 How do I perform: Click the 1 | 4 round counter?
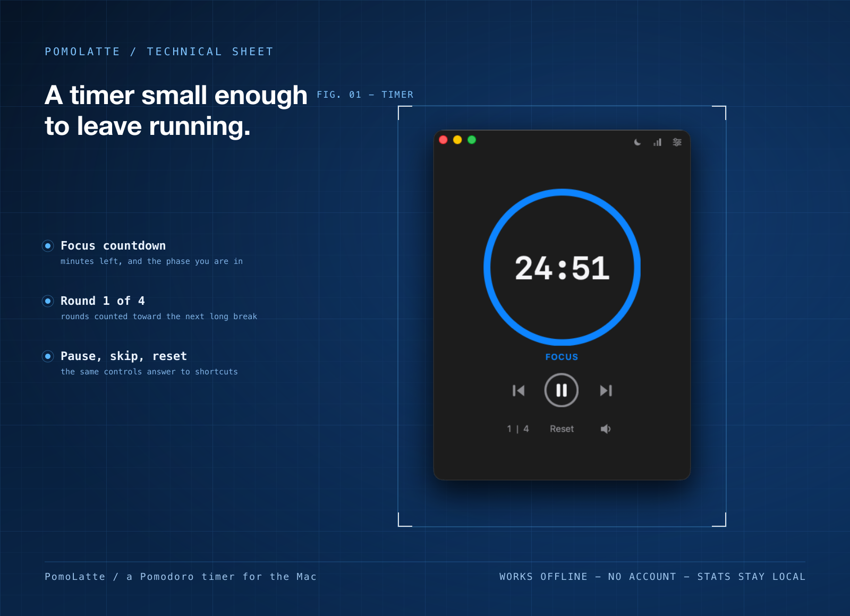coord(518,429)
